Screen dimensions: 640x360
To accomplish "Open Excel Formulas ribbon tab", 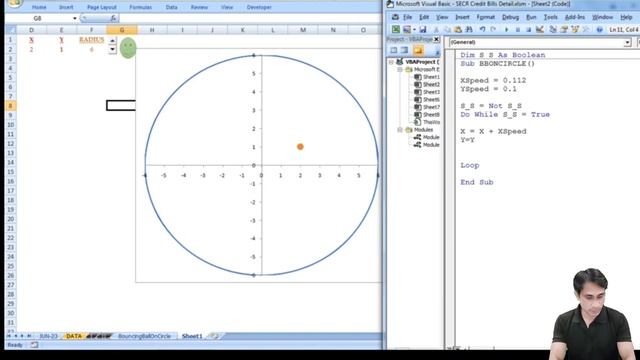I will tap(140, 7).
